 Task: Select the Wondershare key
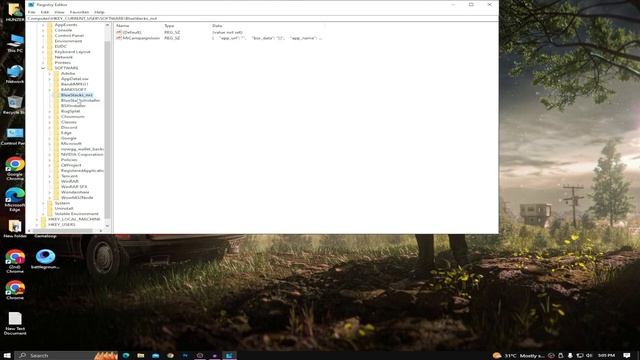(x=75, y=192)
